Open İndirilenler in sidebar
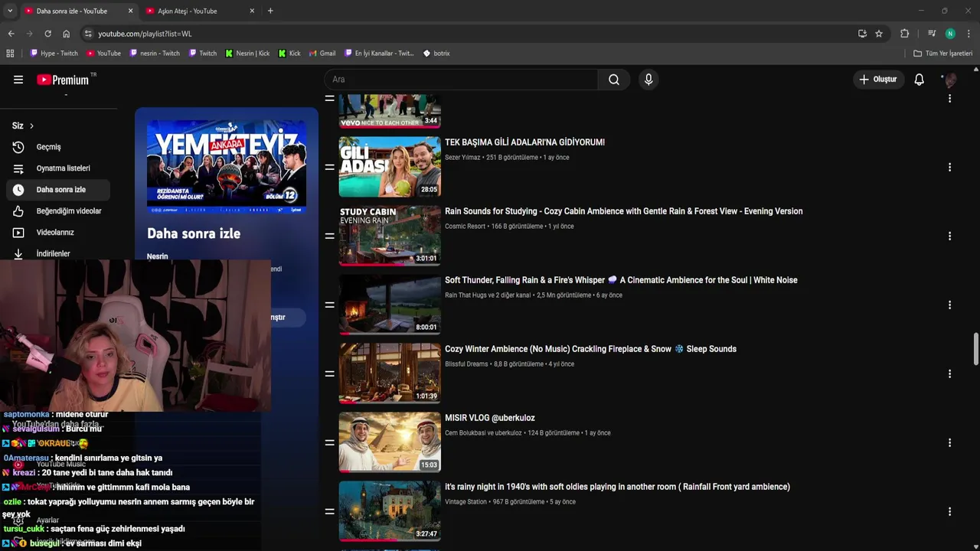 tap(57, 253)
